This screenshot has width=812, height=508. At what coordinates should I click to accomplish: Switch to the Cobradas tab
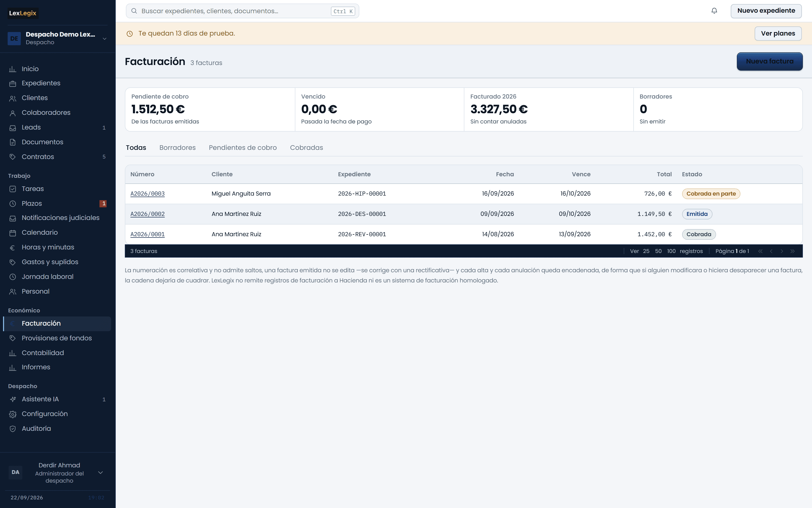306,148
